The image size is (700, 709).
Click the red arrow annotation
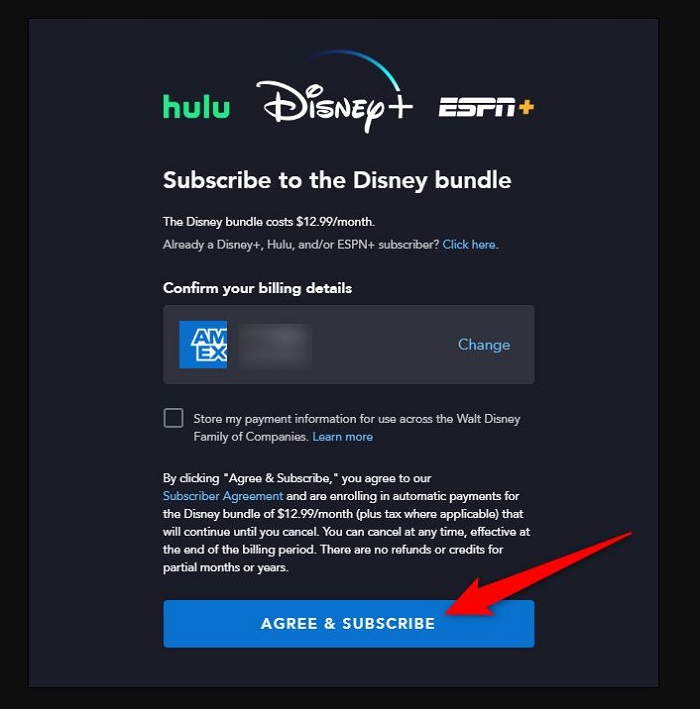point(538,573)
